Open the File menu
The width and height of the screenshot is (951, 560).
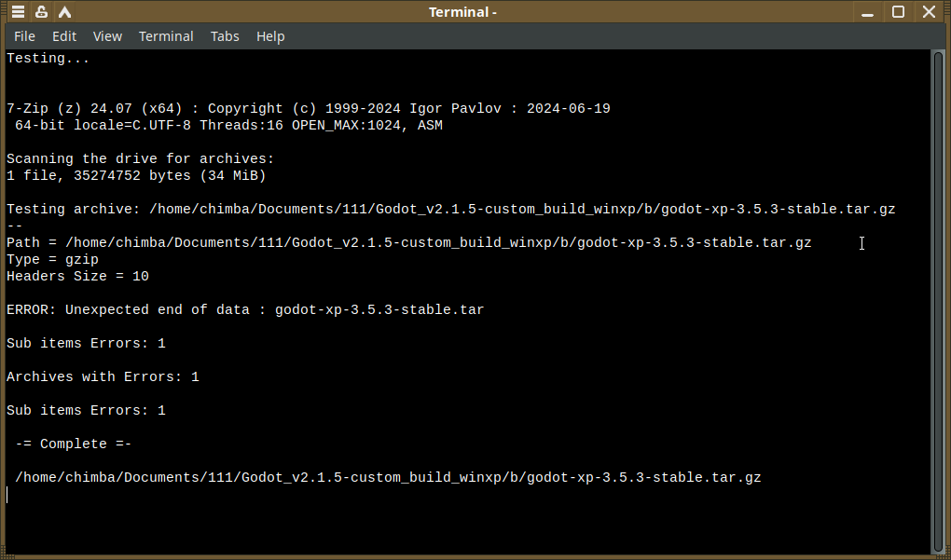tap(24, 36)
